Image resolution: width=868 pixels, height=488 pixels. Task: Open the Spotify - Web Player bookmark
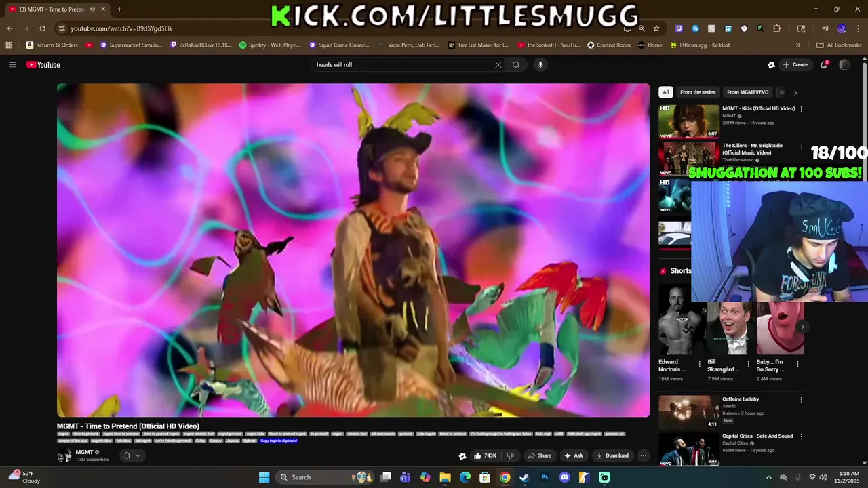(x=269, y=45)
